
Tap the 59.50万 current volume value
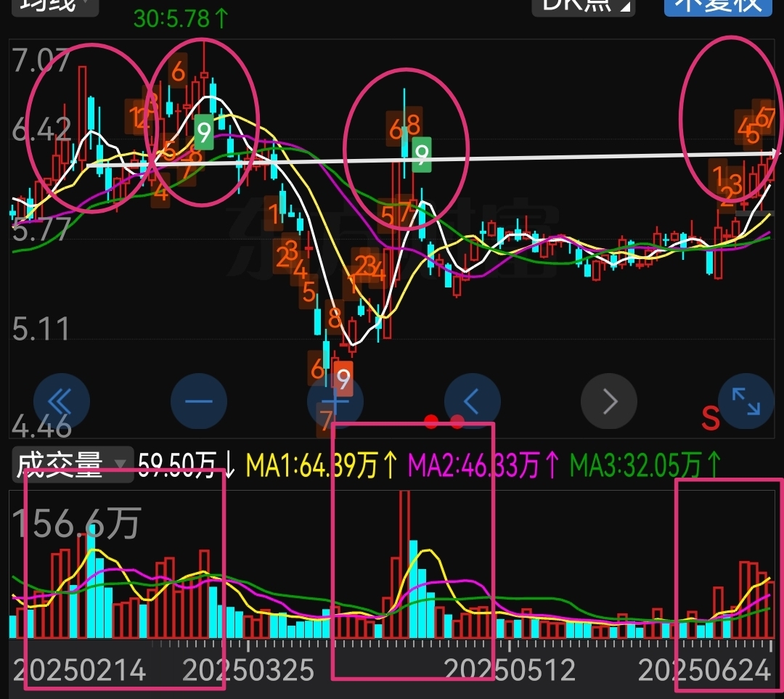click(186, 465)
